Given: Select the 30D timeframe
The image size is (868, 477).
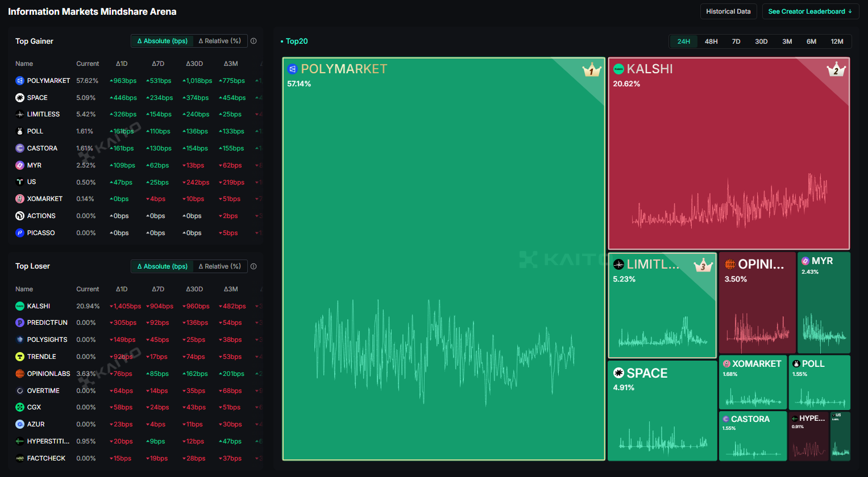Looking at the screenshot, I should click(761, 41).
